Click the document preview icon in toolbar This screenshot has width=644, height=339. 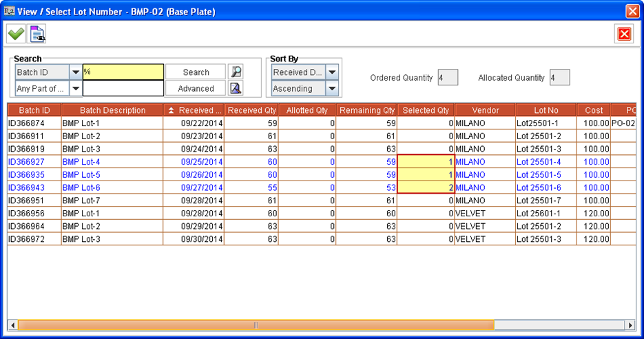[x=37, y=33]
